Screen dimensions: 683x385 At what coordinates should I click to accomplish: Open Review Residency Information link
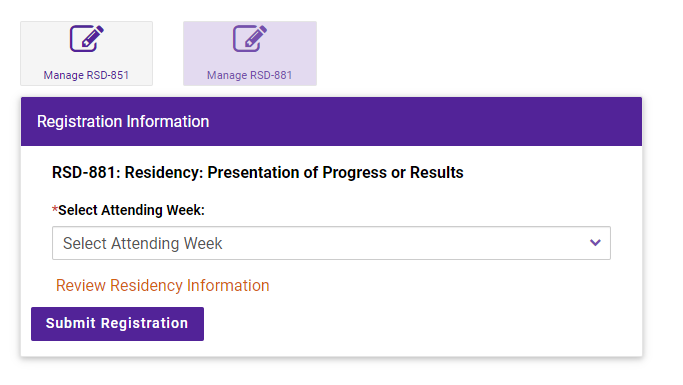162,286
